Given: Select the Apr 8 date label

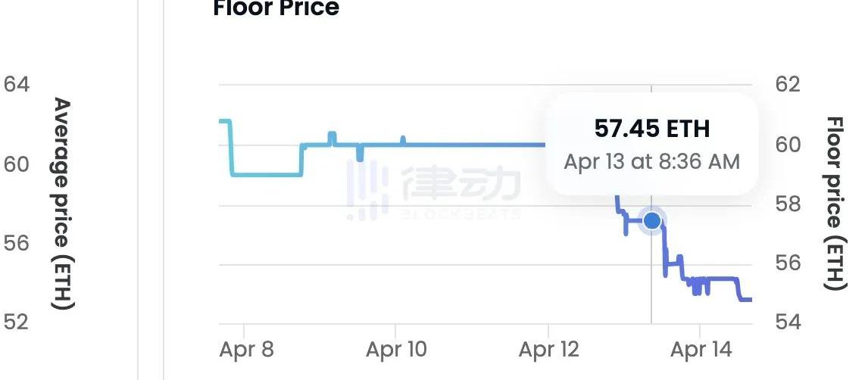Looking at the screenshot, I should tap(246, 350).
